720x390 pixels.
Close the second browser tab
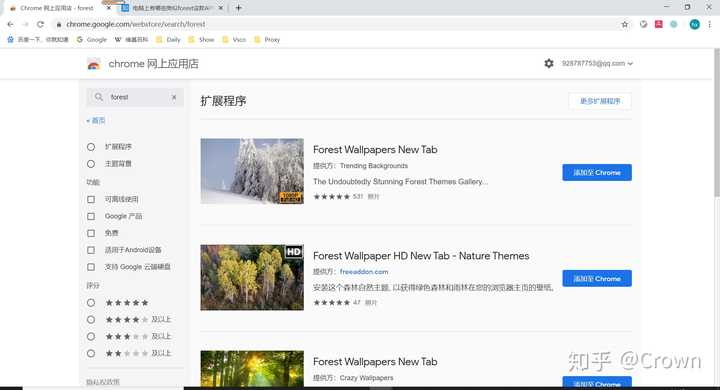click(x=220, y=8)
